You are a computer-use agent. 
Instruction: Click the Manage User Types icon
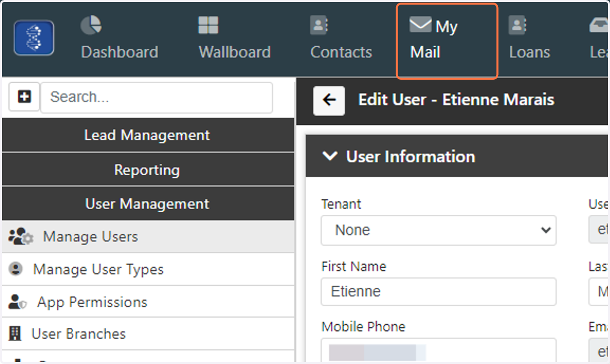pyautogui.click(x=16, y=269)
